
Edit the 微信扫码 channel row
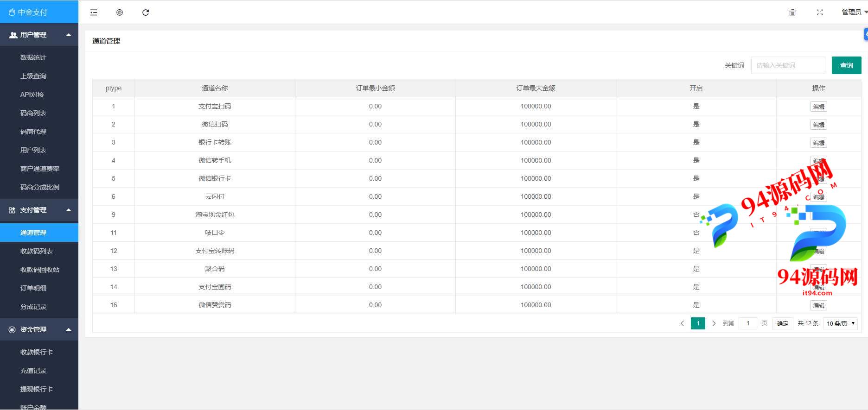[x=818, y=125]
